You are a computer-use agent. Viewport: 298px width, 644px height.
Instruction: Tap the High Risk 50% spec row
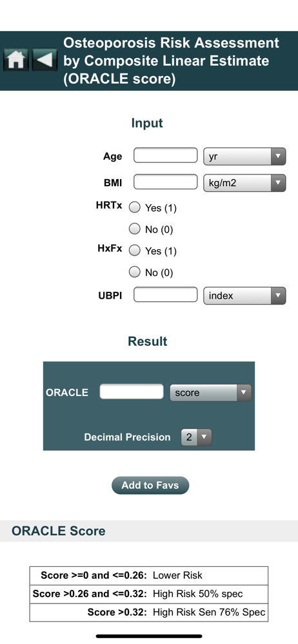coord(149,594)
